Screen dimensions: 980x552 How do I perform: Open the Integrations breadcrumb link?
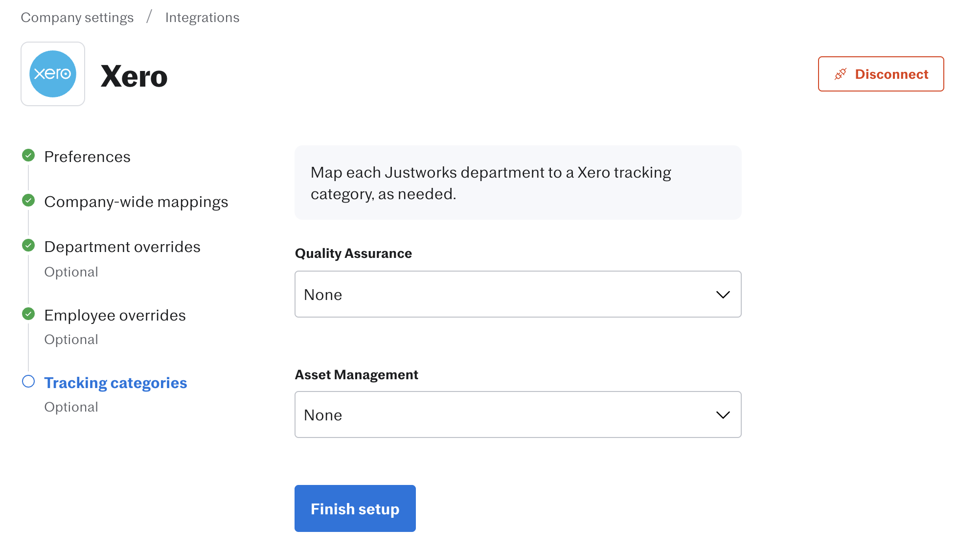[202, 18]
